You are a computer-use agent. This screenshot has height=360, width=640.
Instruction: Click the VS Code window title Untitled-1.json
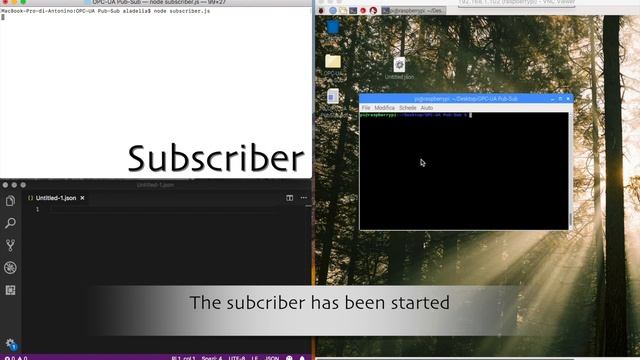pyautogui.click(x=155, y=185)
